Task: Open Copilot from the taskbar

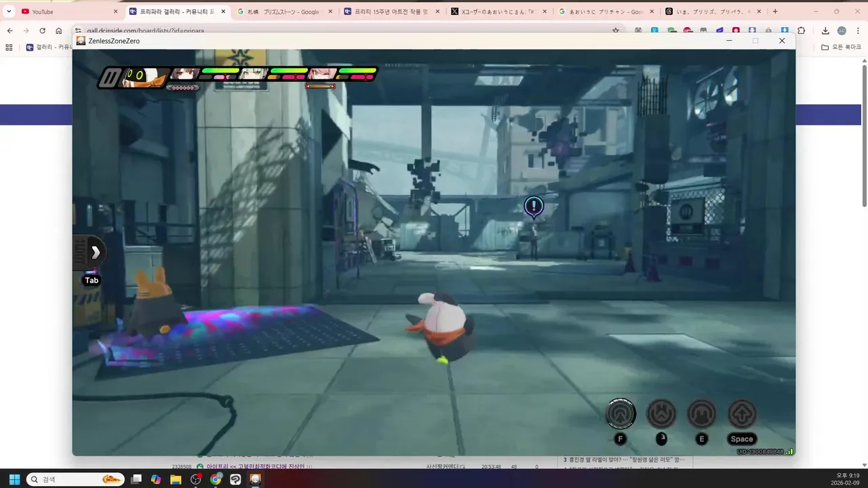Action: coord(156,479)
